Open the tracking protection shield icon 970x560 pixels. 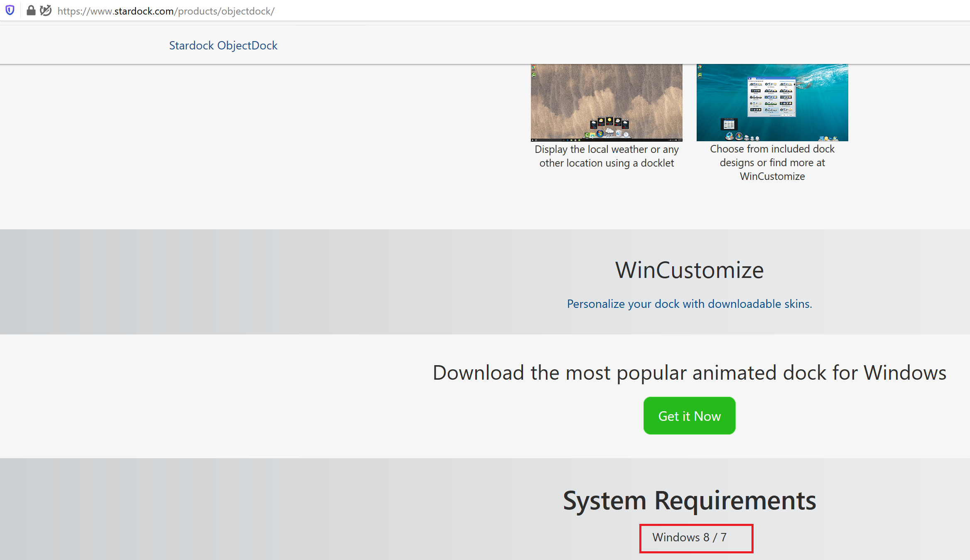[x=10, y=10]
